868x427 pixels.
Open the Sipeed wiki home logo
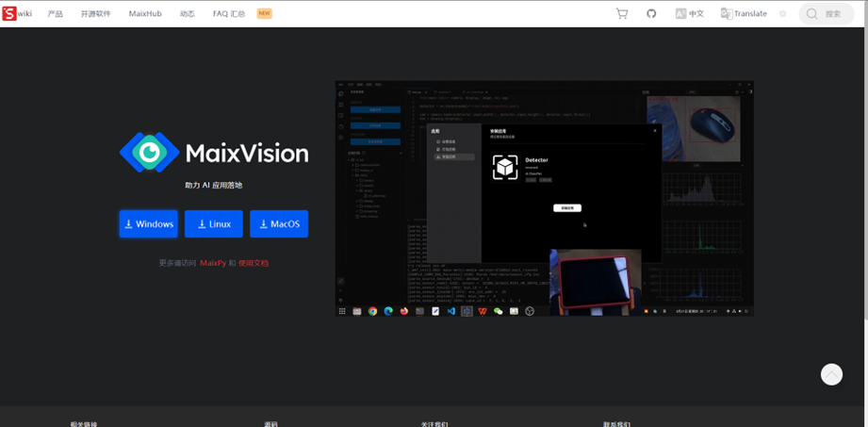17,14
